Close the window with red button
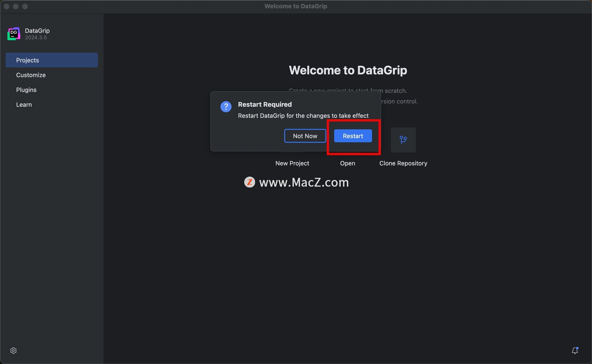 click(x=6, y=6)
